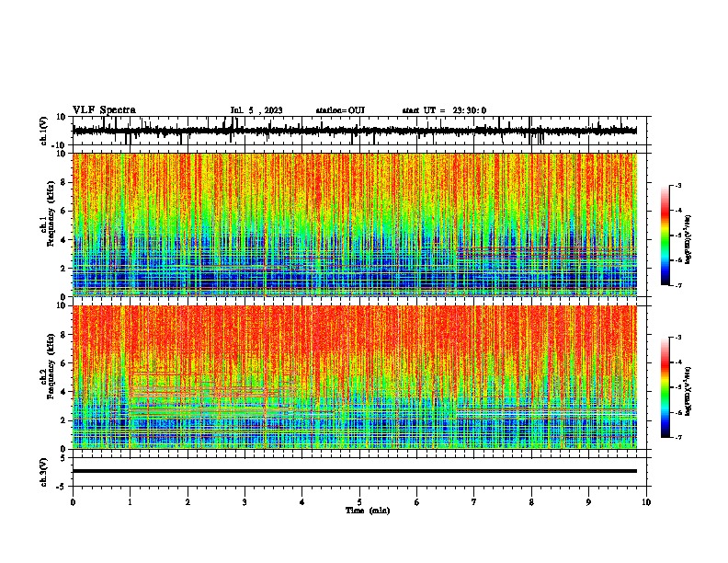Click the "8" kHz tick on ch.2 frequency axis
The width and height of the screenshot is (728, 563).
pyautogui.click(x=63, y=335)
